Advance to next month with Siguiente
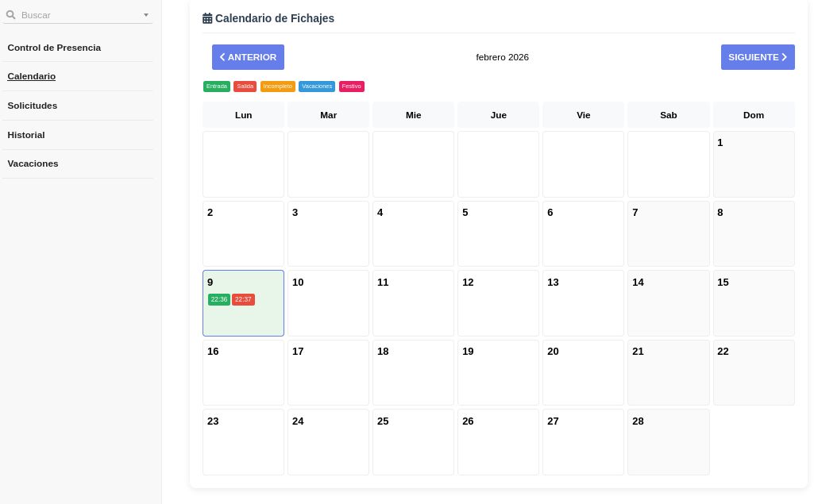This screenshot has height=504, width=818. tap(758, 57)
